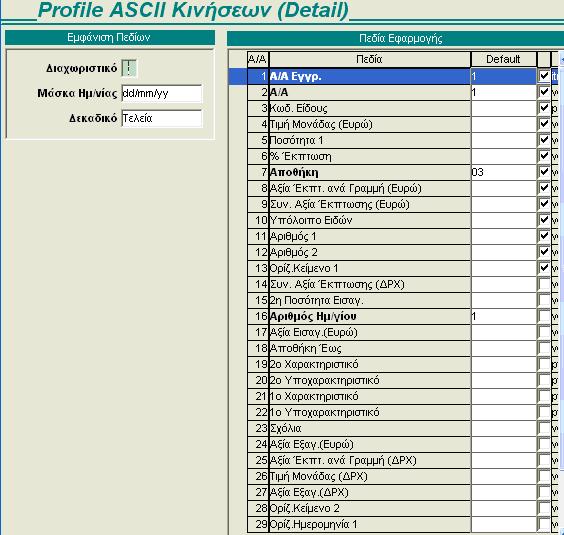Enable checkbox for Συν. Αξία Έκπτωσης (ΔΡΧ)
This screenshot has height=535, width=564.
544,284
